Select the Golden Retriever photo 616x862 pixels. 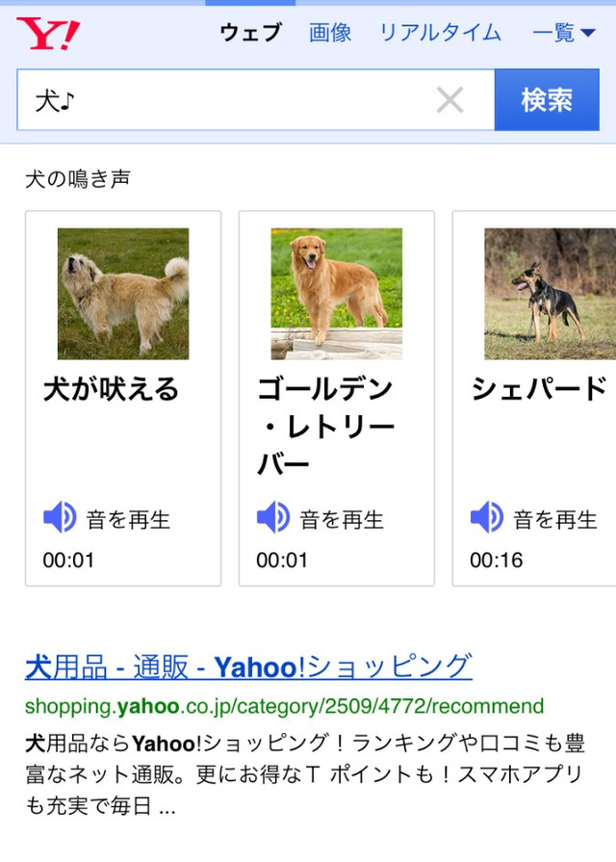pos(337,294)
